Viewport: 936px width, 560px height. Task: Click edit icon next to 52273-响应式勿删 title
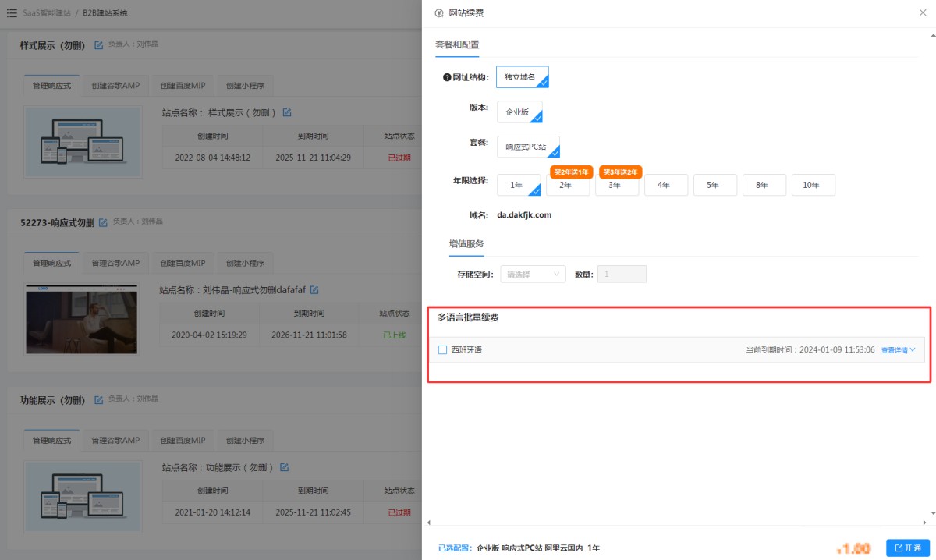[103, 223]
